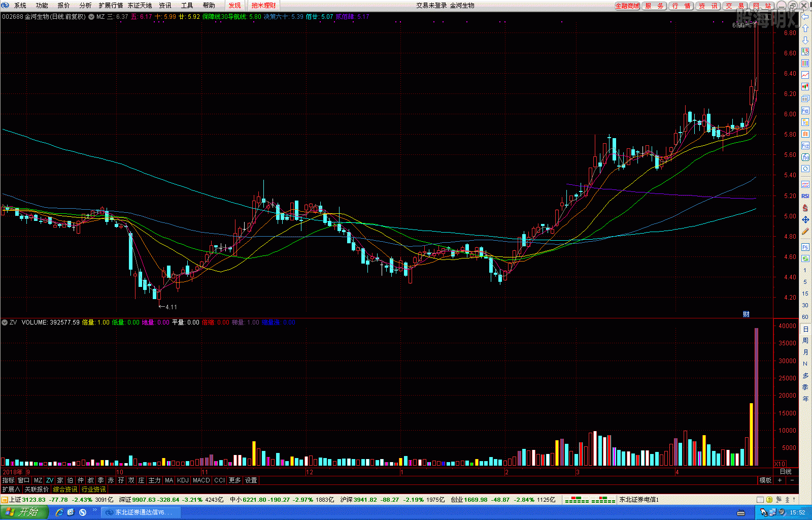Open the 系统 menu

tap(20, 6)
